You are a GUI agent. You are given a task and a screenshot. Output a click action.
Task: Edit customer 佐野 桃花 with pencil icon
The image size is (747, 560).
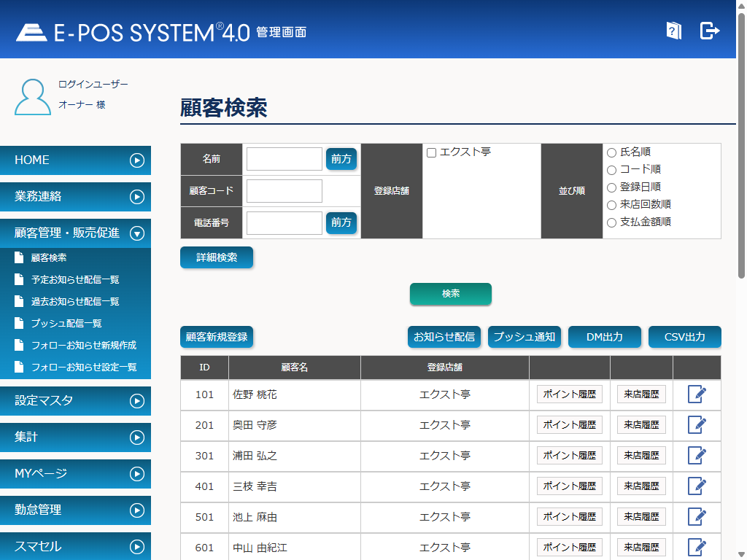697,394
